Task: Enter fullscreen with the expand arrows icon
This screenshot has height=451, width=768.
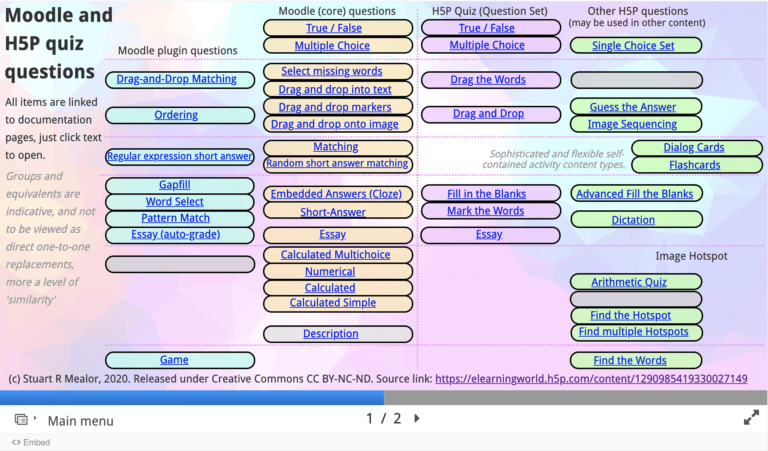Action: pos(751,418)
